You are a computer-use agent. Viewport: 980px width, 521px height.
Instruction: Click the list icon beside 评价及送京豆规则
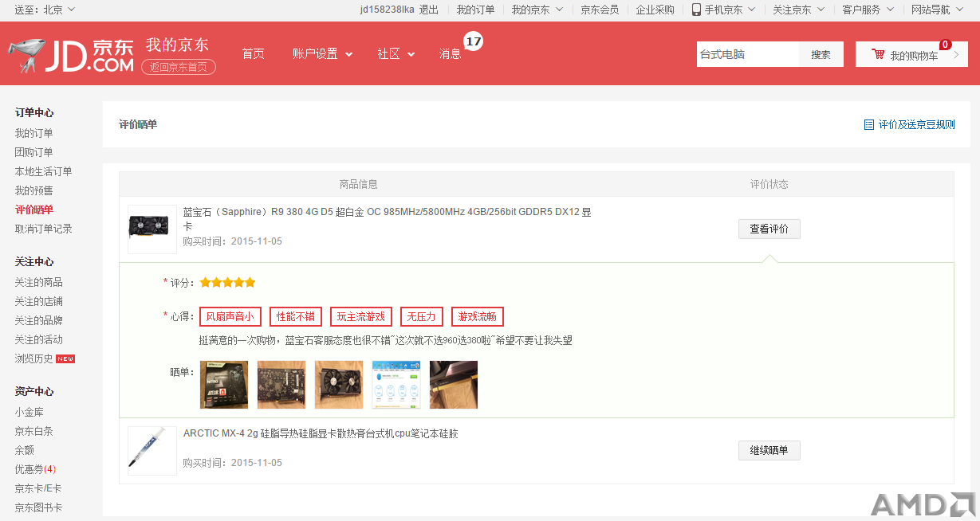coord(869,124)
